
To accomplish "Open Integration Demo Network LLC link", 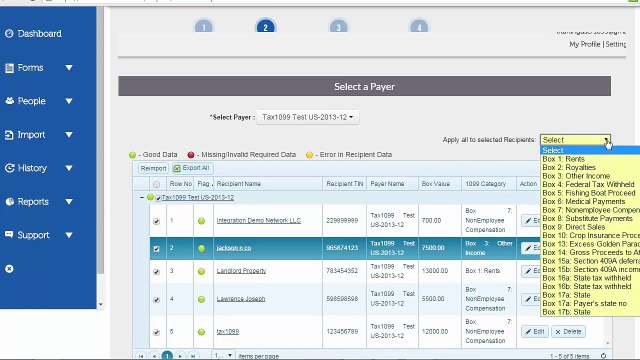I will click(258, 220).
